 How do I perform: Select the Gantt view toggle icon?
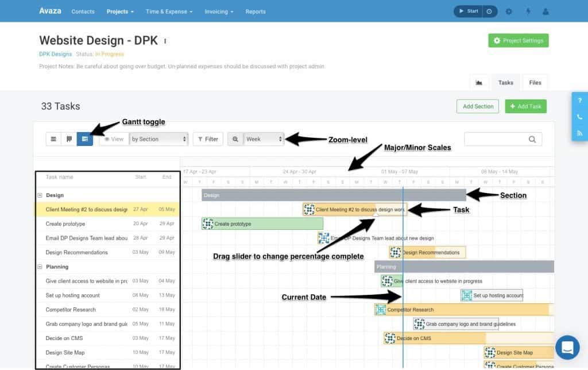click(x=84, y=138)
